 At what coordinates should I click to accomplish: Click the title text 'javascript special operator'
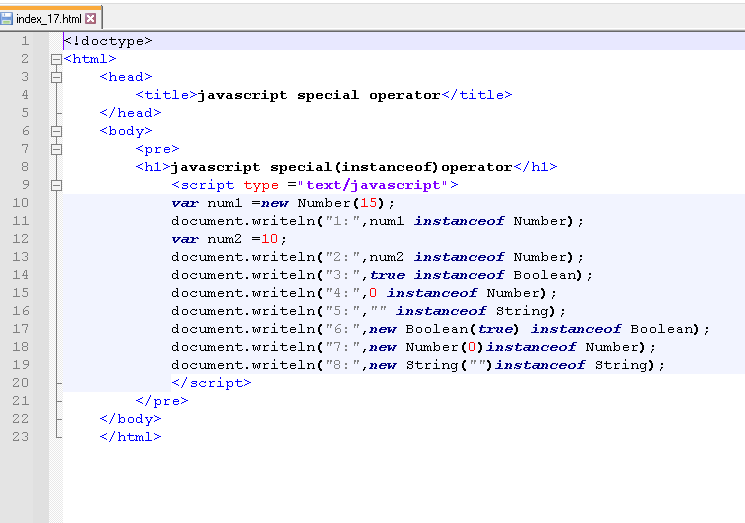pyautogui.click(x=319, y=95)
